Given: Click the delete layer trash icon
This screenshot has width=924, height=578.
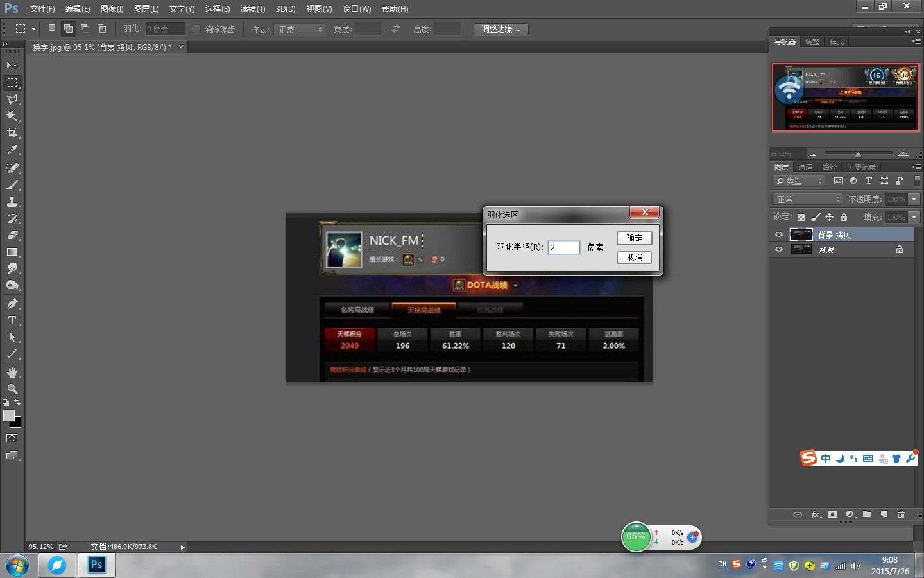Looking at the screenshot, I should (x=901, y=514).
